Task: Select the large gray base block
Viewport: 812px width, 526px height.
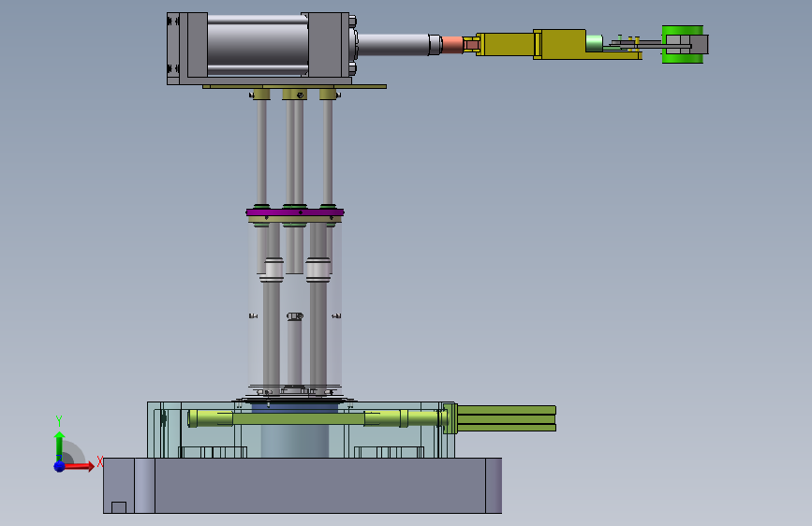Action: tap(303, 486)
